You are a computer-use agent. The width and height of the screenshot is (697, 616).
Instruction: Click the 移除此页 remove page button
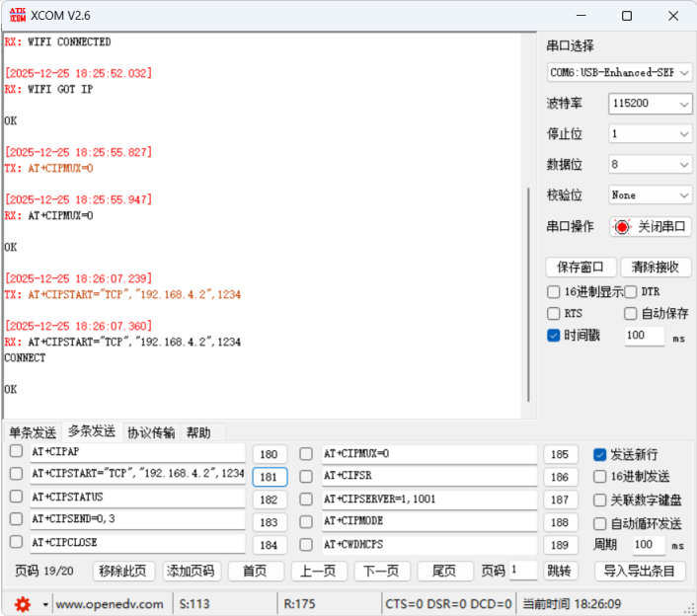123,572
